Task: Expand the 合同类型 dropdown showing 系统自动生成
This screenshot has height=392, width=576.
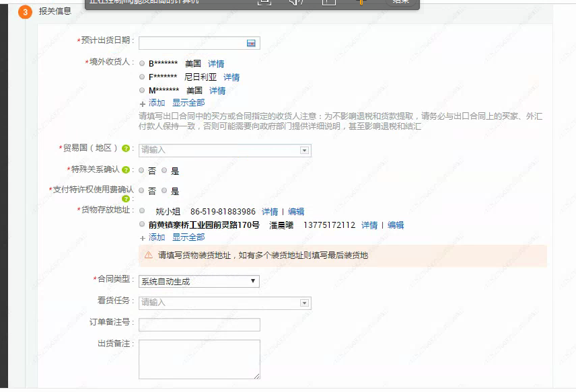Action: pos(253,282)
